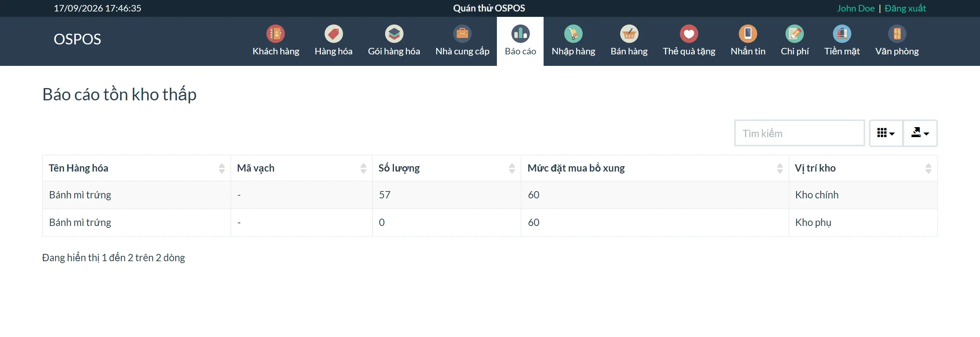The width and height of the screenshot is (980, 337).
Task: Sort by Tên Hàng hóa column
Action: pyautogui.click(x=136, y=168)
